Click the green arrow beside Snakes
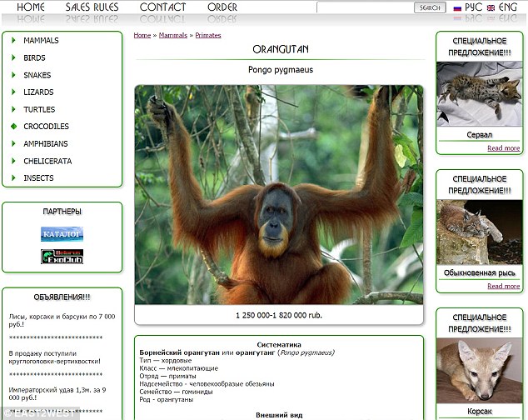 point(14,75)
